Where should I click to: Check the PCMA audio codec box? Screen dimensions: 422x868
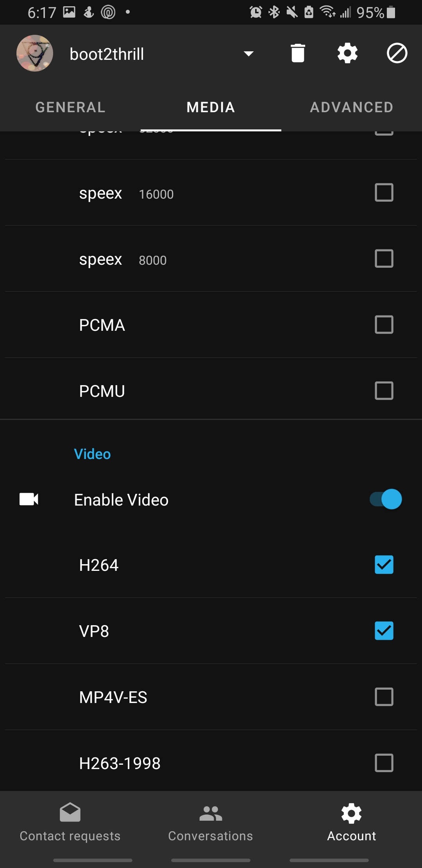click(384, 325)
